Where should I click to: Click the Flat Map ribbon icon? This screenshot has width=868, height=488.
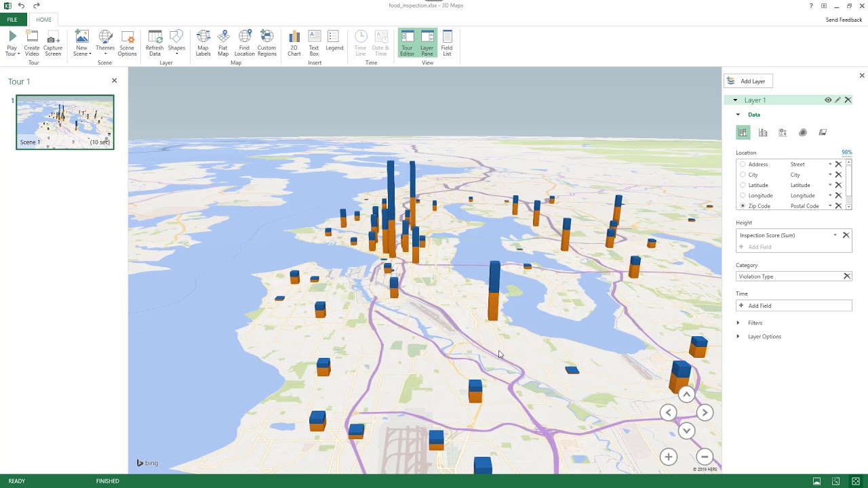click(223, 43)
